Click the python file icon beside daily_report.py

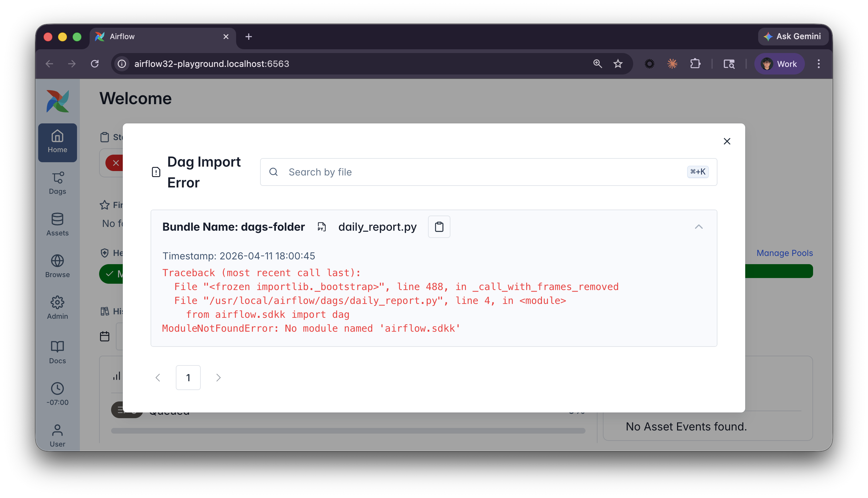[x=321, y=227]
